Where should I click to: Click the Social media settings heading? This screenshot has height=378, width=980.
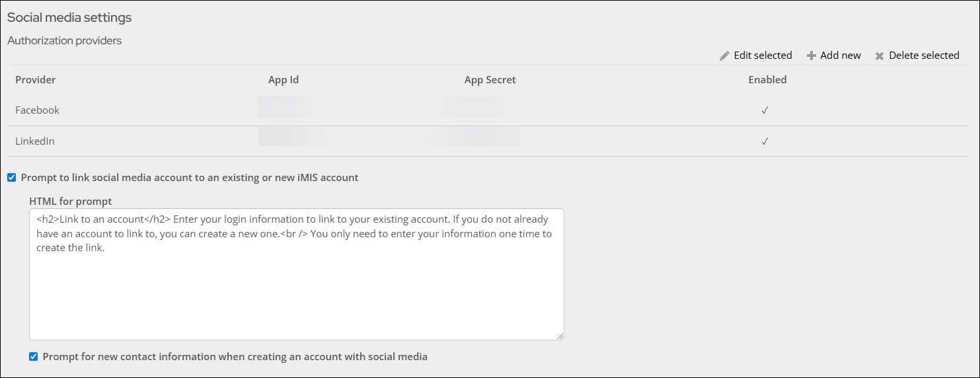(69, 18)
